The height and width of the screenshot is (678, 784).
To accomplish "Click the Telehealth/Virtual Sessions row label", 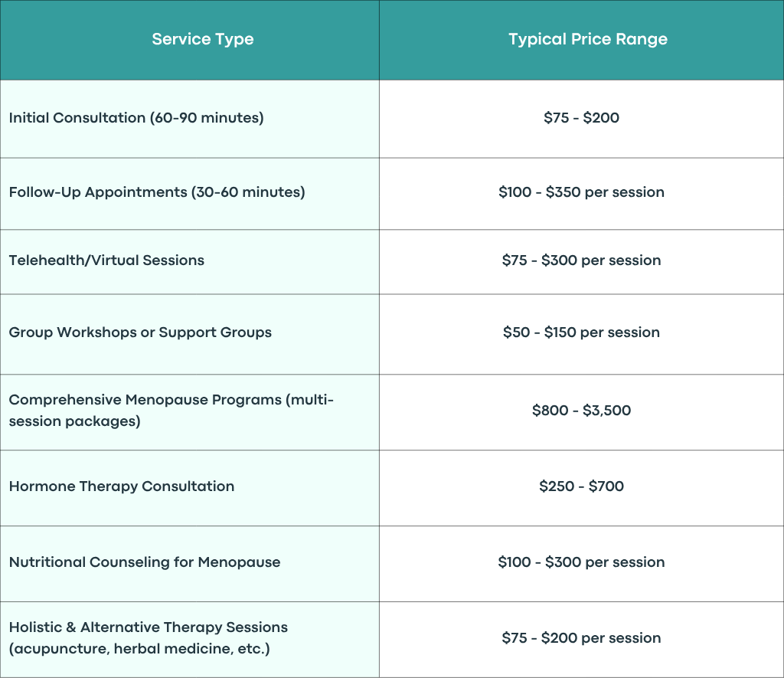I will click(x=106, y=260).
